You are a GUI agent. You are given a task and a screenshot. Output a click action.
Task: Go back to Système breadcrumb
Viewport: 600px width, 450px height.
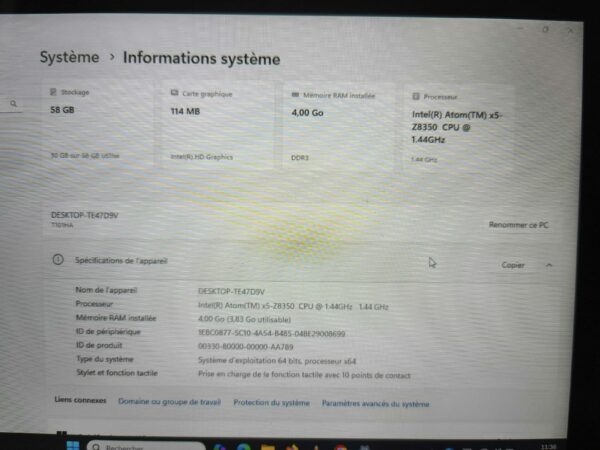69,57
